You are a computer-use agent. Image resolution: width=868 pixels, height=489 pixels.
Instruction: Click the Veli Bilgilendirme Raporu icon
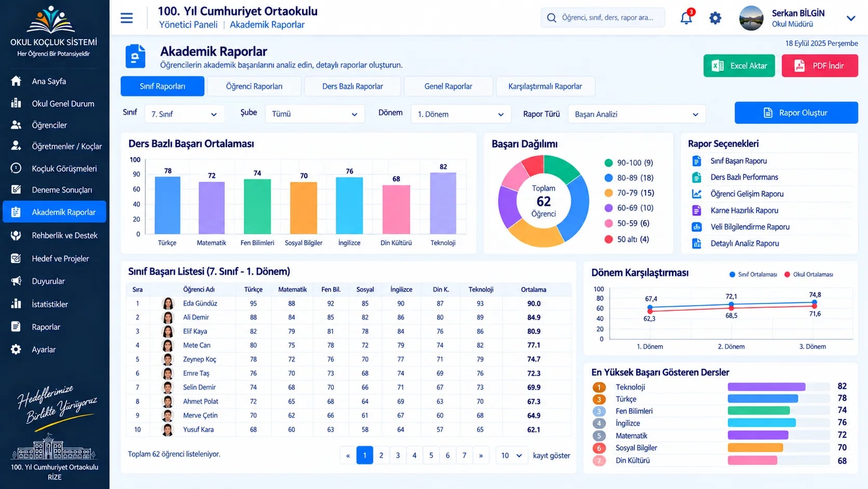[x=697, y=227]
